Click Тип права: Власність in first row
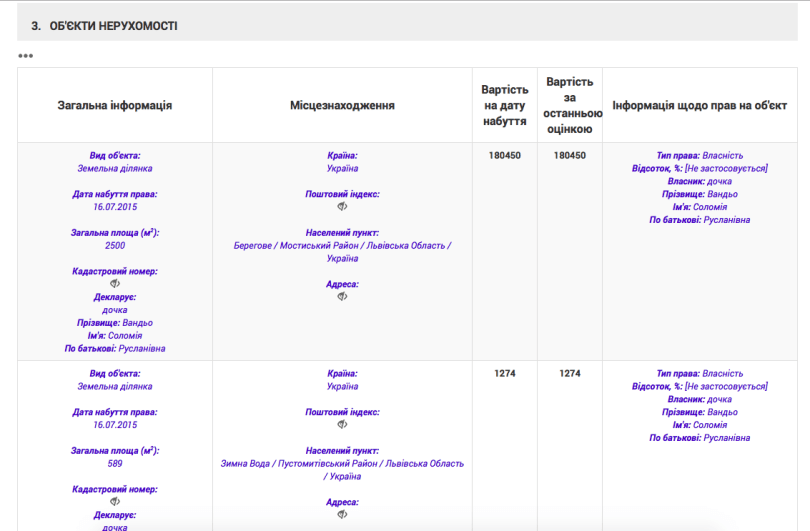The image size is (810, 531). coord(700,156)
